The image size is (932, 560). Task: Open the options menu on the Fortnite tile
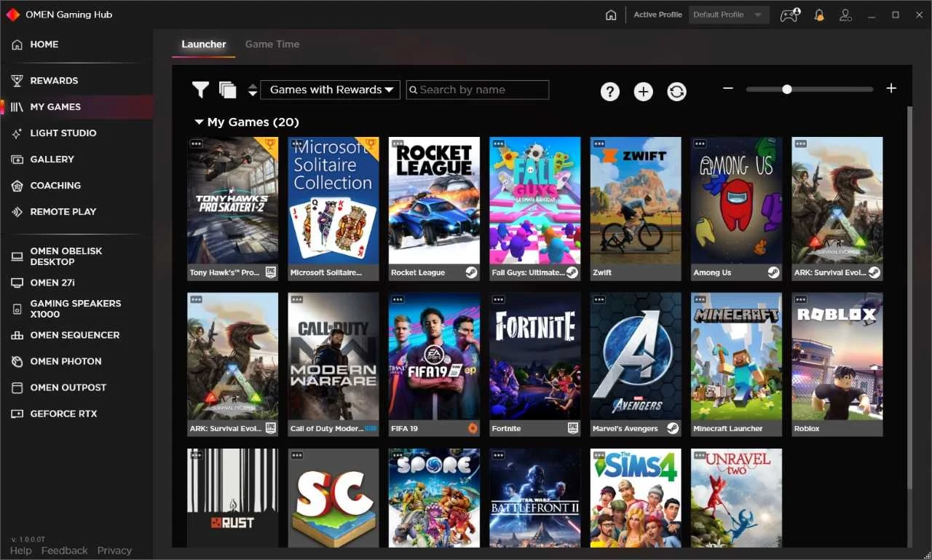(499, 299)
